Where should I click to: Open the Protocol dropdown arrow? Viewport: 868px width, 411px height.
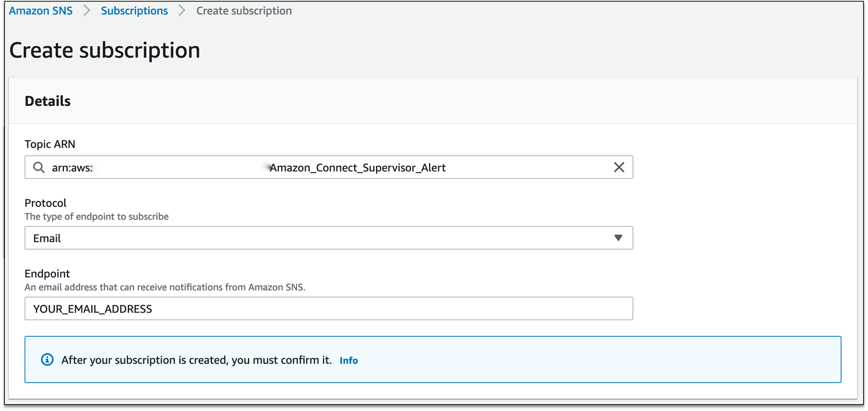(x=618, y=238)
